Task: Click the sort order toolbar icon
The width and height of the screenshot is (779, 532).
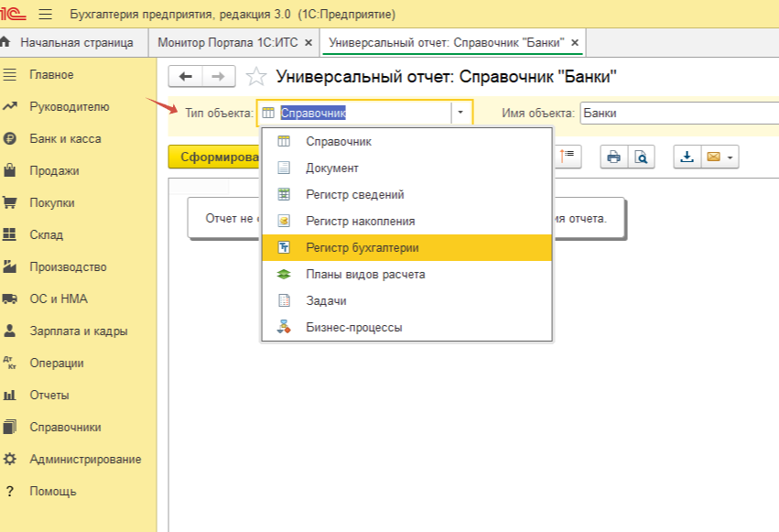Action: click(567, 157)
